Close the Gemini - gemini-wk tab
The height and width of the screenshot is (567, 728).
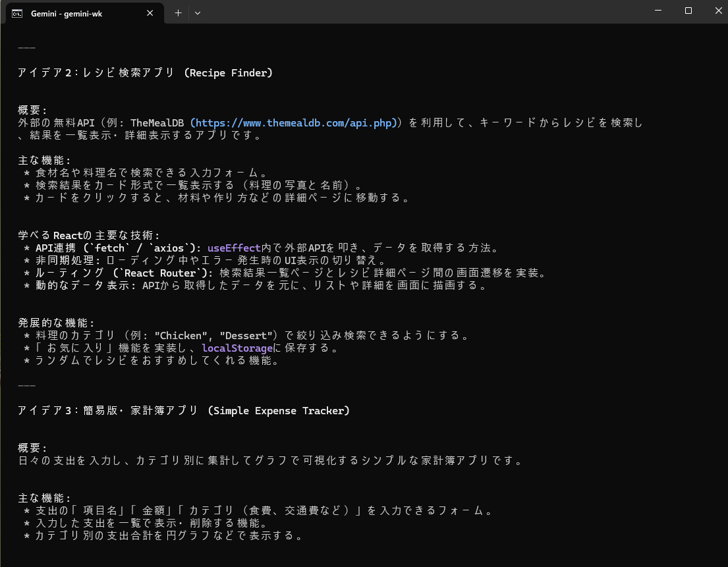pyautogui.click(x=153, y=13)
